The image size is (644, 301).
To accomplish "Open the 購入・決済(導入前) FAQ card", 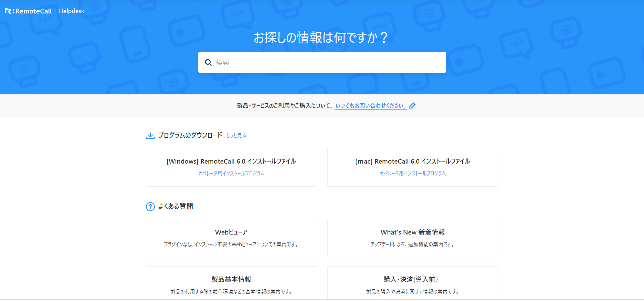I will (413, 283).
